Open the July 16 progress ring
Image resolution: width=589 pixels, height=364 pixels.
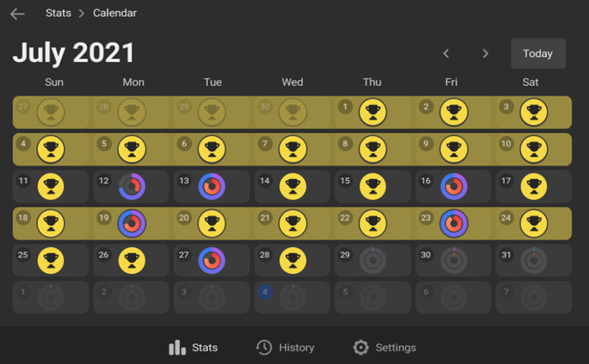pyautogui.click(x=454, y=187)
